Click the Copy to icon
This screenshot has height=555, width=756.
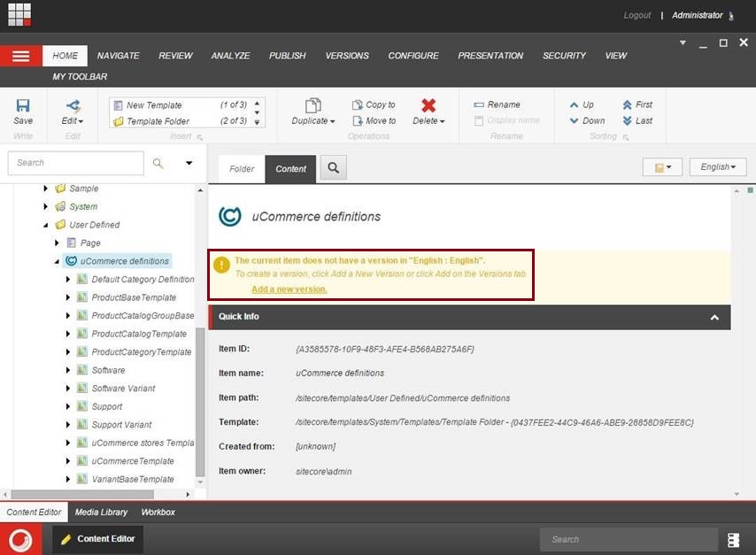tap(358, 104)
